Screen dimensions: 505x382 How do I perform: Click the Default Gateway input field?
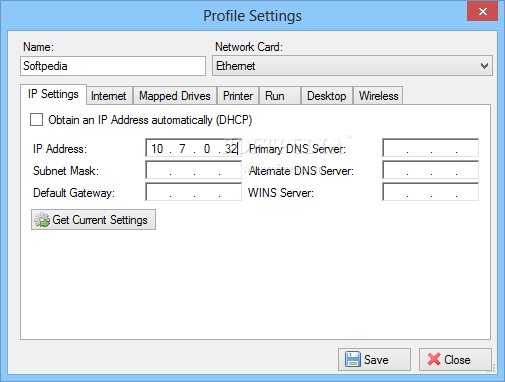coord(193,192)
